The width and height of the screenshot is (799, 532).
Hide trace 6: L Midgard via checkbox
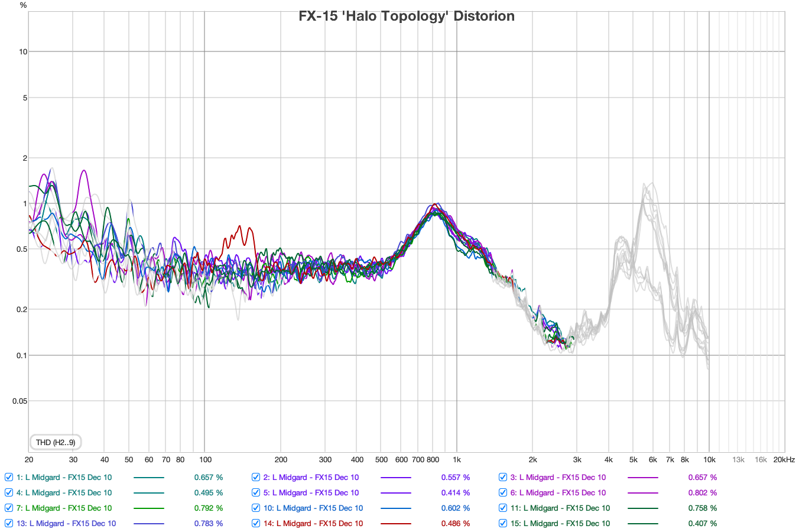(503, 492)
